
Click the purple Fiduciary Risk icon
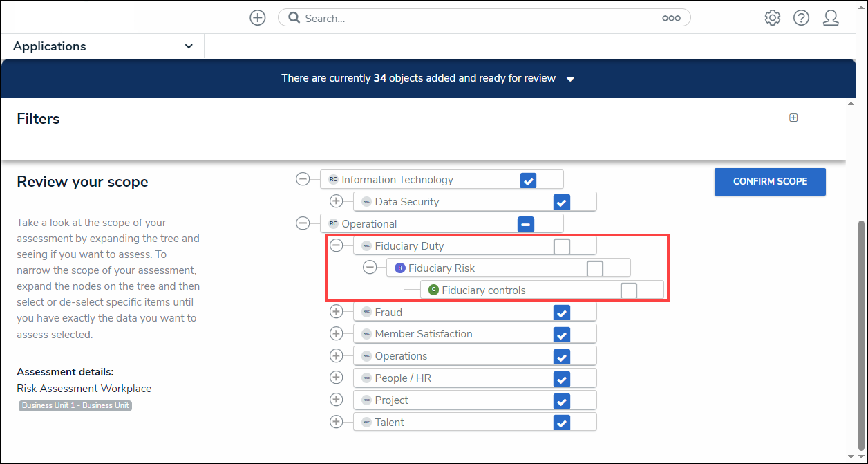(x=400, y=268)
